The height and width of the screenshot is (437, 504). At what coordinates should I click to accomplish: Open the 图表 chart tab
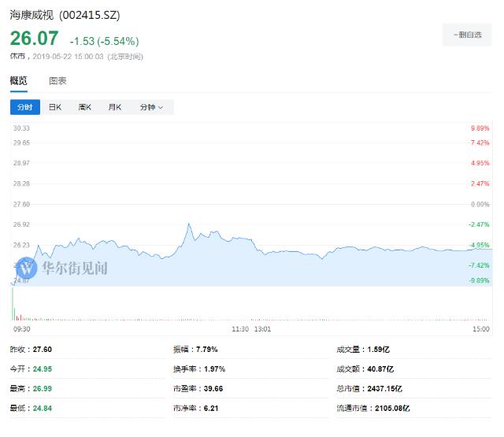57,81
